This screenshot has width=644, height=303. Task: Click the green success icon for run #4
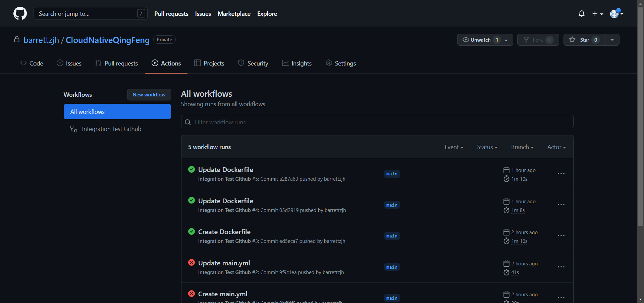point(192,201)
